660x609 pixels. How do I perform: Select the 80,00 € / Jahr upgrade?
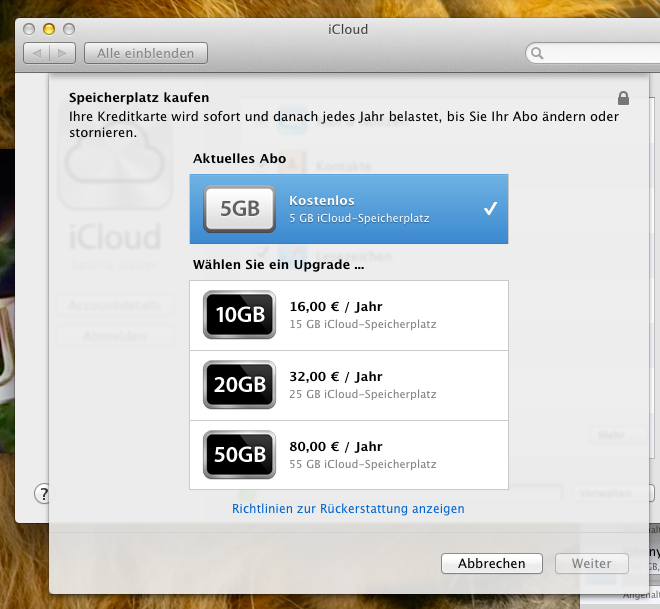pyautogui.click(x=349, y=455)
